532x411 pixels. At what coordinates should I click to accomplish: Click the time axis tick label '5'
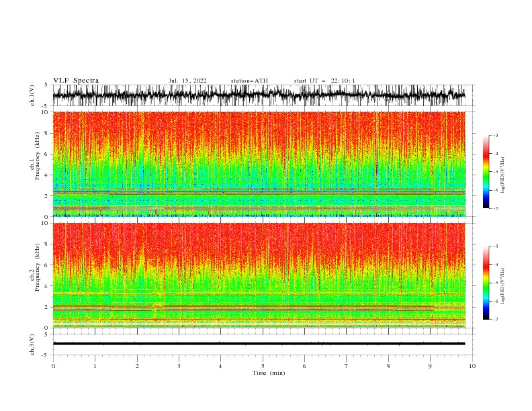click(263, 366)
